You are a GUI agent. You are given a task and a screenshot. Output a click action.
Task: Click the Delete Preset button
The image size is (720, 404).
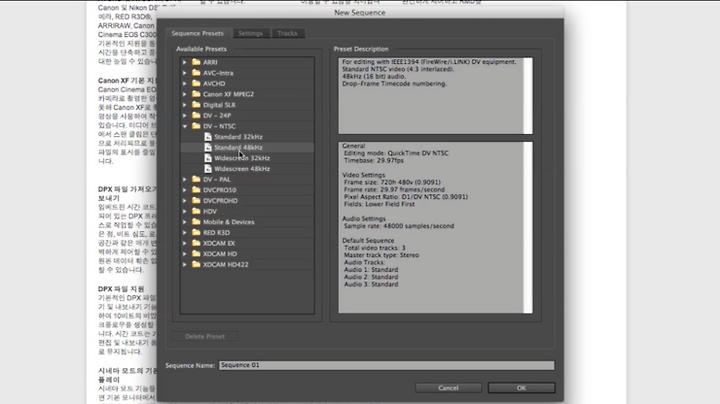[205, 337]
